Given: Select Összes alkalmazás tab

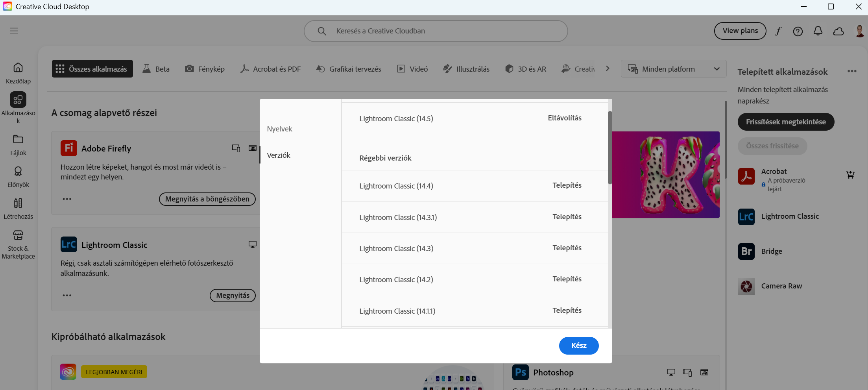Looking at the screenshot, I should pyautogui.click(x=92, y=69).
